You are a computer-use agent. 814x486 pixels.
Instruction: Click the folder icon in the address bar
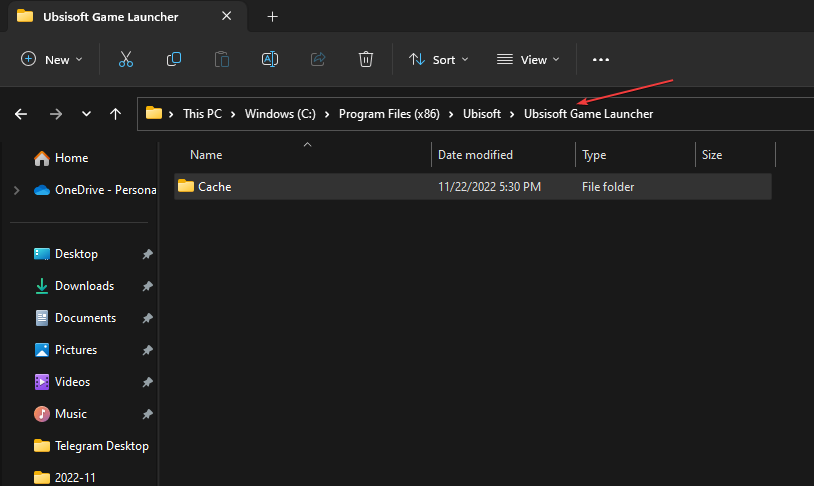point(154,113)
